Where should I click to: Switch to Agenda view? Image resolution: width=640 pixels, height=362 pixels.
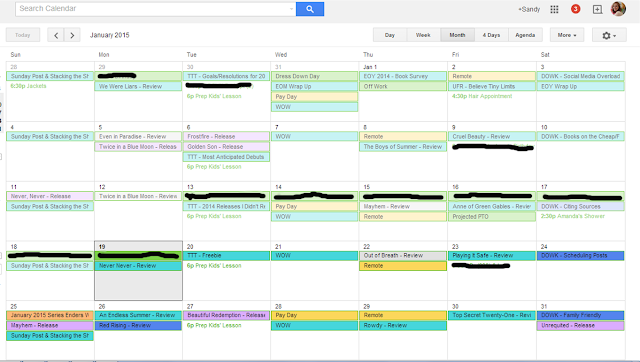point(525,35)
